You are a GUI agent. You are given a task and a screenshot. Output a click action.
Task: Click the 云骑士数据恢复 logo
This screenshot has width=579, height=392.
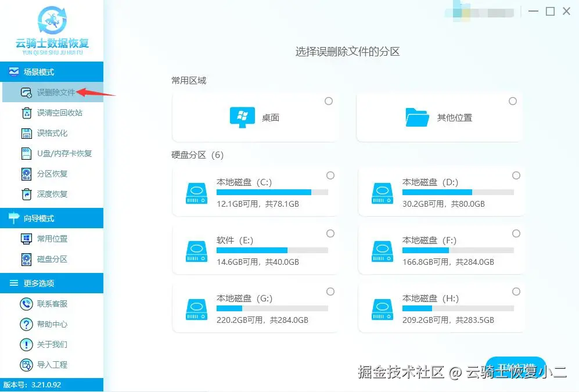(x=52, y=30)
